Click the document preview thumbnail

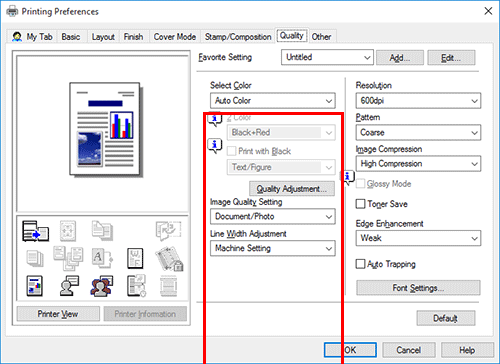[106, 129]
